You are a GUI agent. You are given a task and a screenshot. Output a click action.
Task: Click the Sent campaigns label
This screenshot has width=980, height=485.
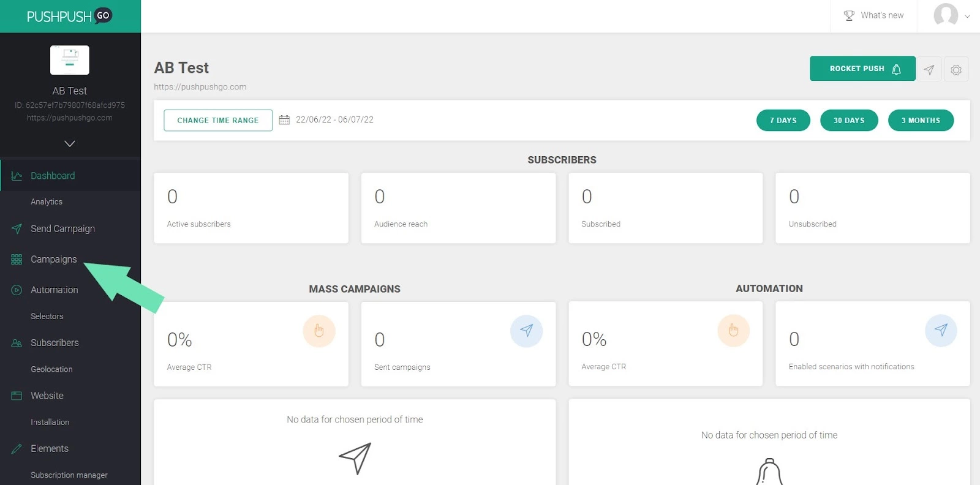pos(402,367)
